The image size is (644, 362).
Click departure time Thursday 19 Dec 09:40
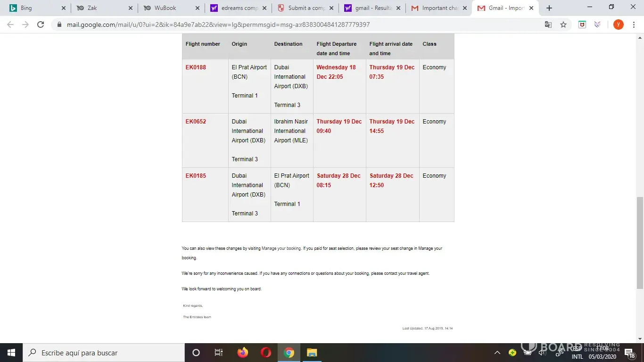click(339, 126)
